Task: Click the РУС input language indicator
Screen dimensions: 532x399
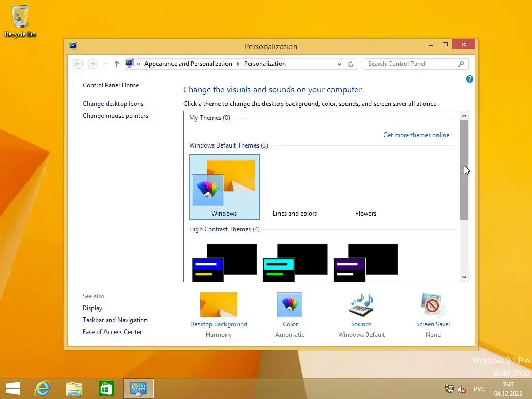Action: click(480, 389)
